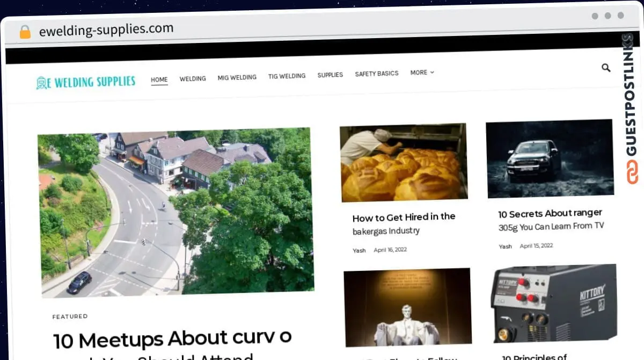This screenshot has height=360, width=644.
Task: Open '10 Principles of' article title
Action: 535,357
